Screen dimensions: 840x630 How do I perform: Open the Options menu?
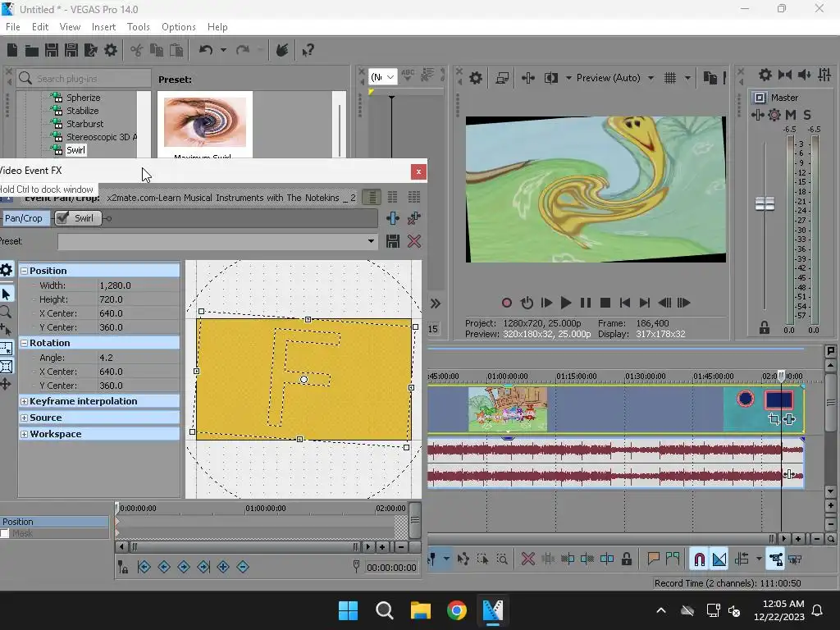pyautogui.click(x=178, y=27)
